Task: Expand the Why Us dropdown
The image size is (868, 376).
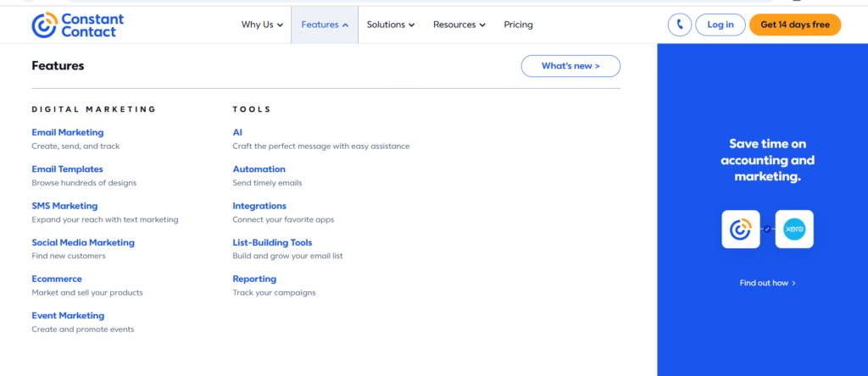Action: click(x=261, y=25)
